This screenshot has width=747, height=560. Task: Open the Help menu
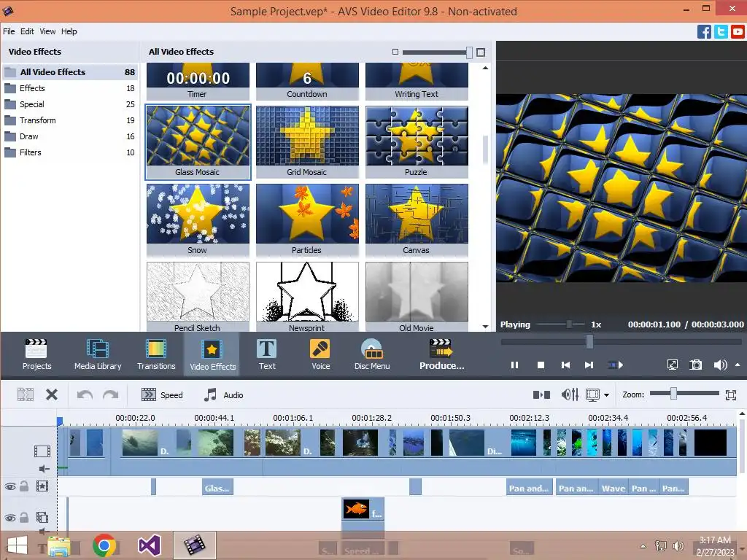[69, 31]
